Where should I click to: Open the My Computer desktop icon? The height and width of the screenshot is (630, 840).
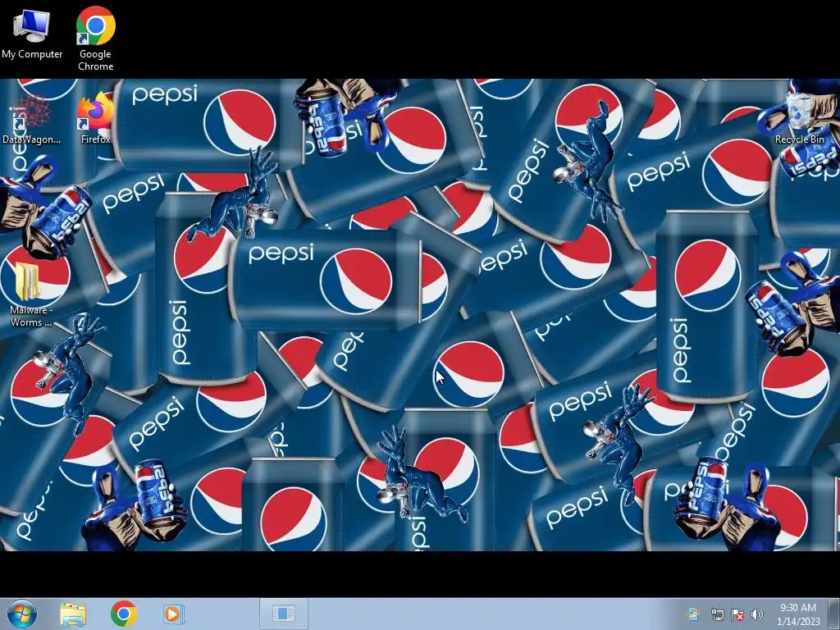(x=32, y=33)
